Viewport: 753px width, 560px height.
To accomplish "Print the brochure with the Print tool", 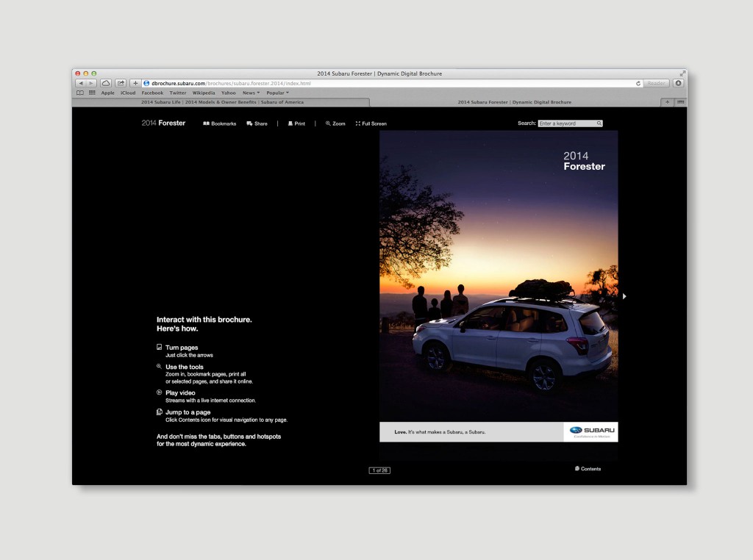I will (296, 123).
